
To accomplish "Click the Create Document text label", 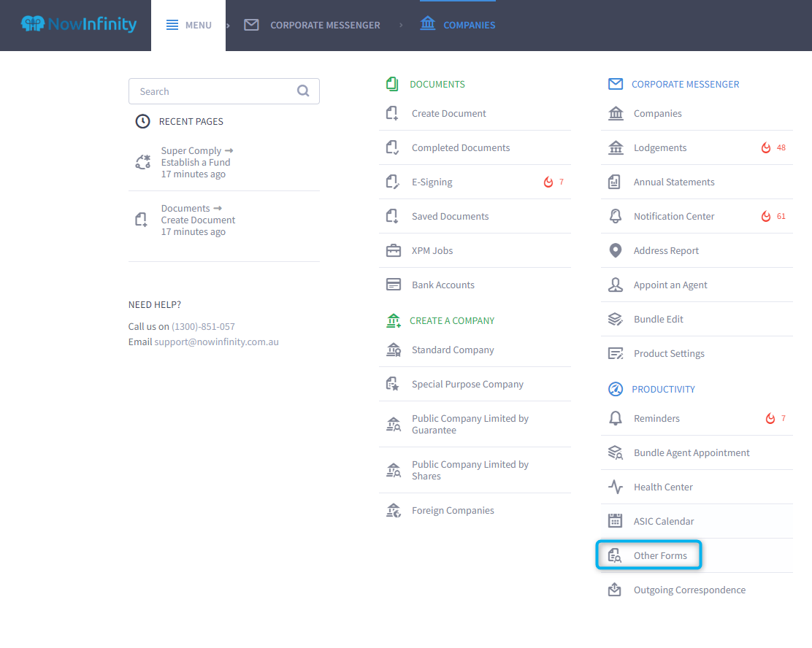I will tap(448, 113).
